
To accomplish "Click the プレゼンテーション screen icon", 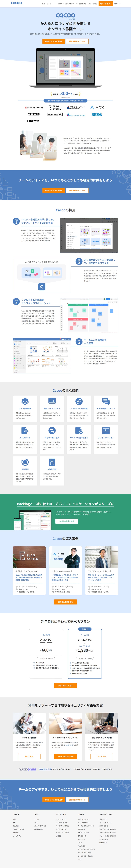I will pyautogui.click(x=106, y=430).
